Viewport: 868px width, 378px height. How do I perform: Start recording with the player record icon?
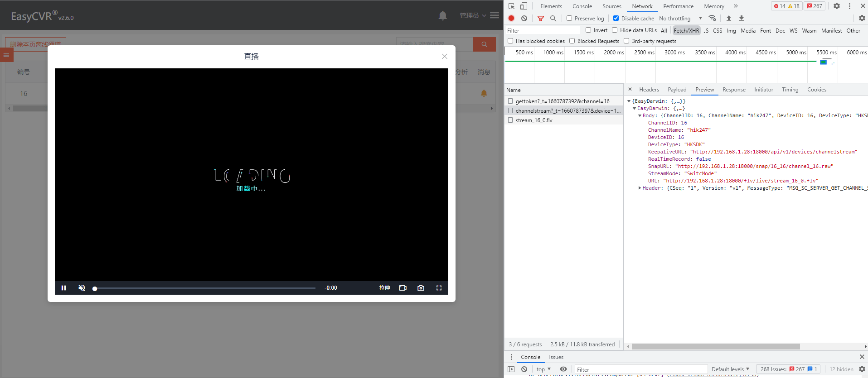pyautogui.click(x=402, y=288)
